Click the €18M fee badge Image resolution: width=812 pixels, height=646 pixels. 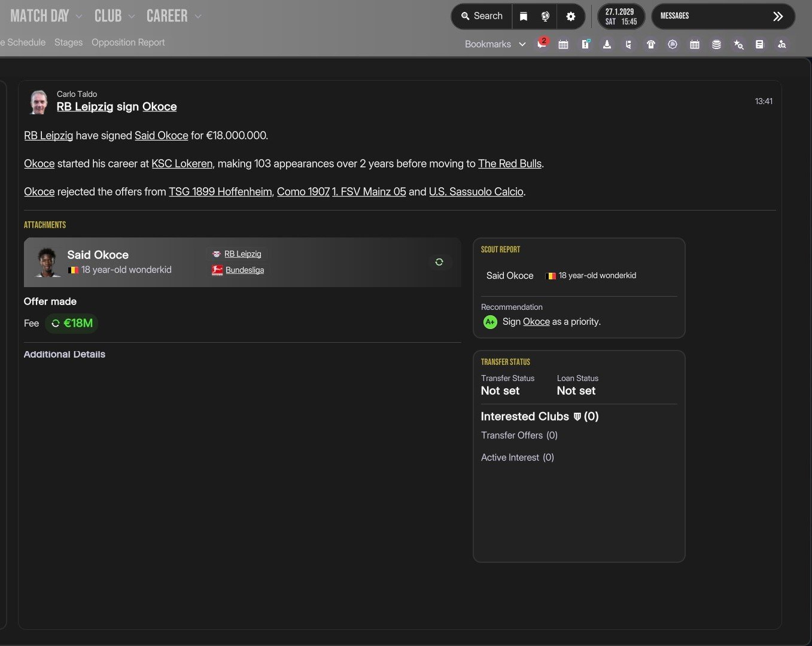coord(72,323)
